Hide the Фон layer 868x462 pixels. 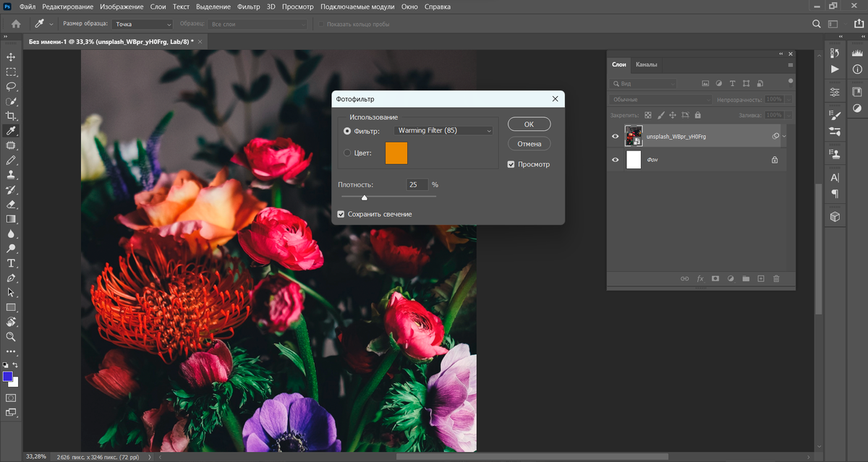click(x=616, y=160)
